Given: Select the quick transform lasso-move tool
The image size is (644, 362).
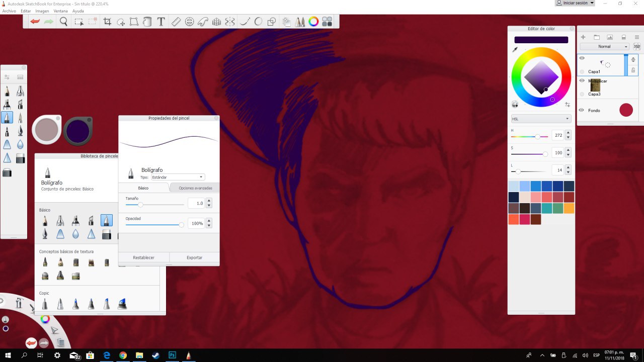Looking at the screenshot, I should pyautogui.click(x=121, y=22).
